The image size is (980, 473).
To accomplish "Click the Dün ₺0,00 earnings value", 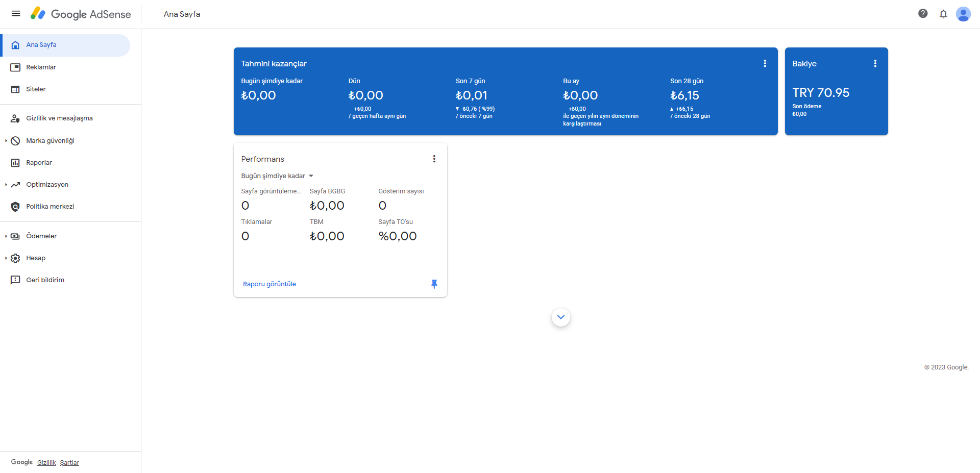I will 365,95.
